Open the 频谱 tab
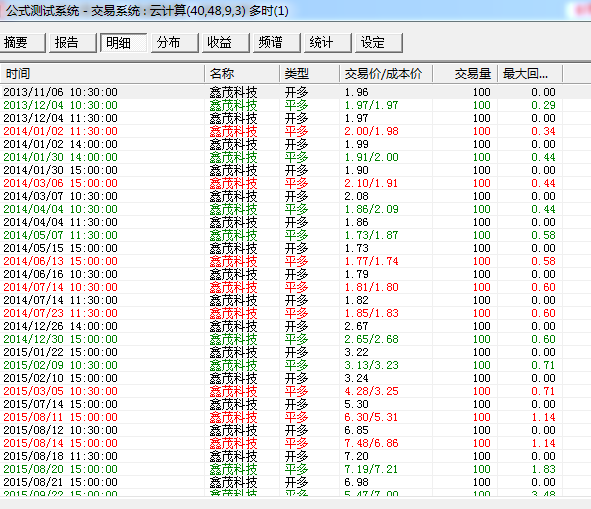 point(277,43)
